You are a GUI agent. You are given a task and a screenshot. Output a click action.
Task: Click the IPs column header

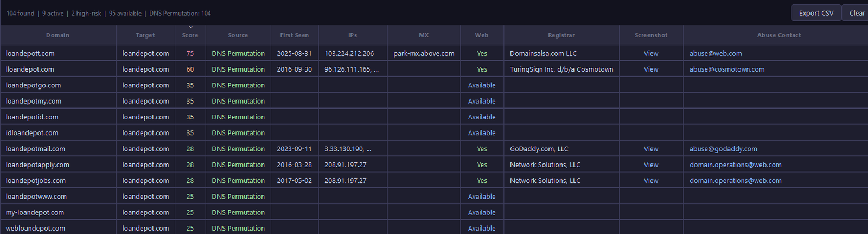pyautogui.click(x=353, y=35)
